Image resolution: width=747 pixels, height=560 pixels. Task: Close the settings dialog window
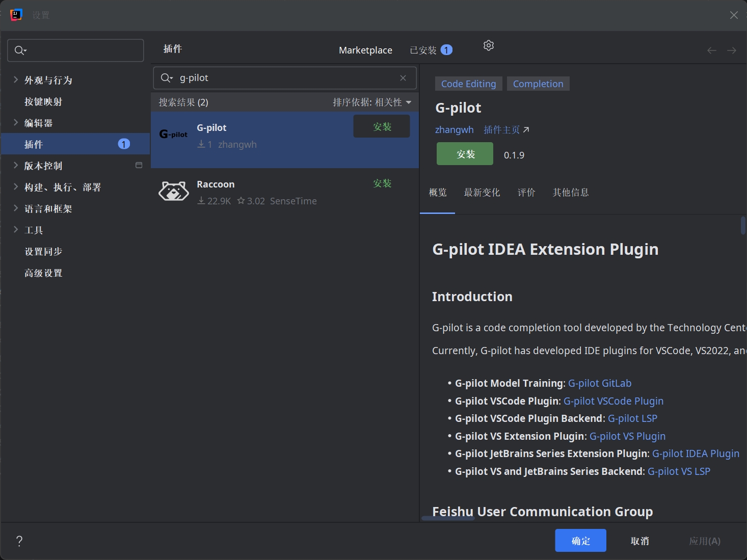pyautogui.click(x=734, y=15)
